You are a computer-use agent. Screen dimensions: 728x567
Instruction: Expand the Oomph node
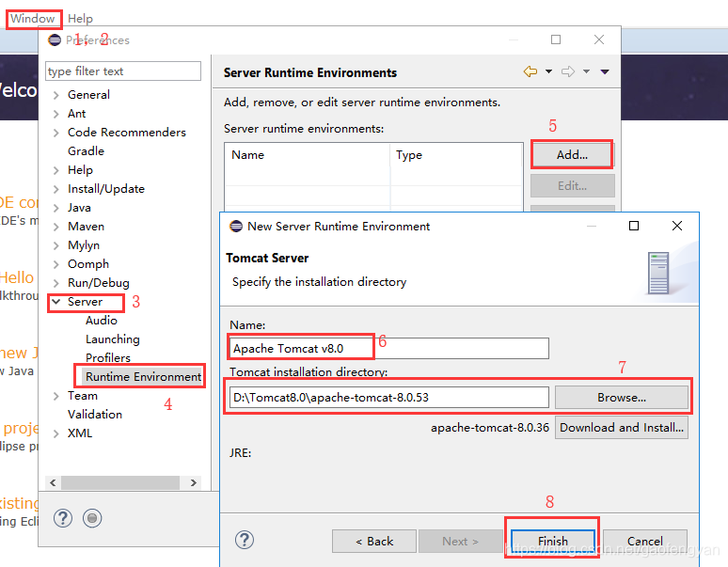tap(56, 264)
